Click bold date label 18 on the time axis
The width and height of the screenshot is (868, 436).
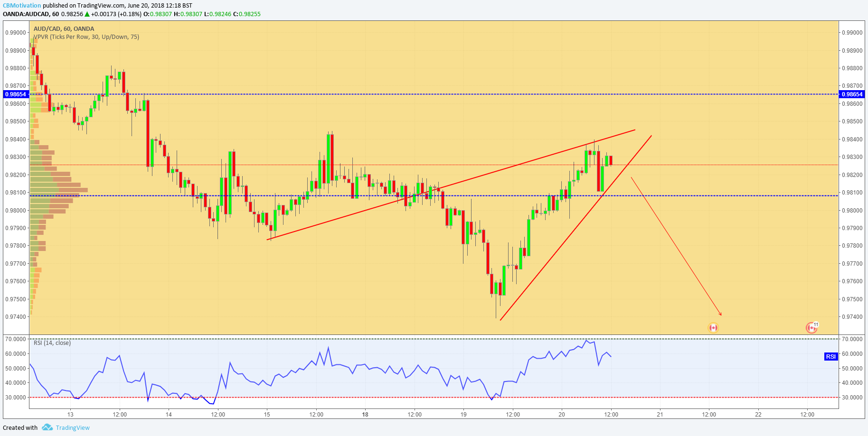tap(365, 415)
